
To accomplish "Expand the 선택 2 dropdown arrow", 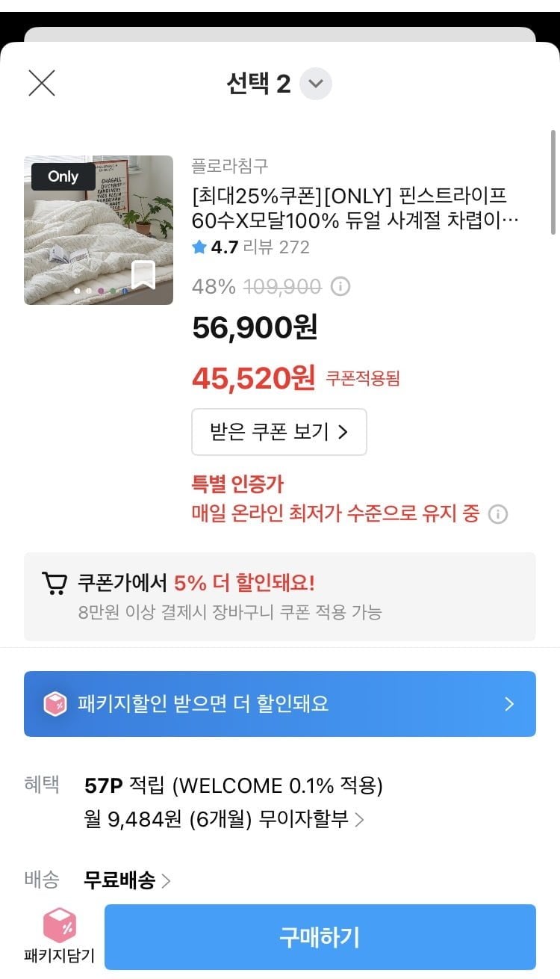I will (x=316, y=84).
